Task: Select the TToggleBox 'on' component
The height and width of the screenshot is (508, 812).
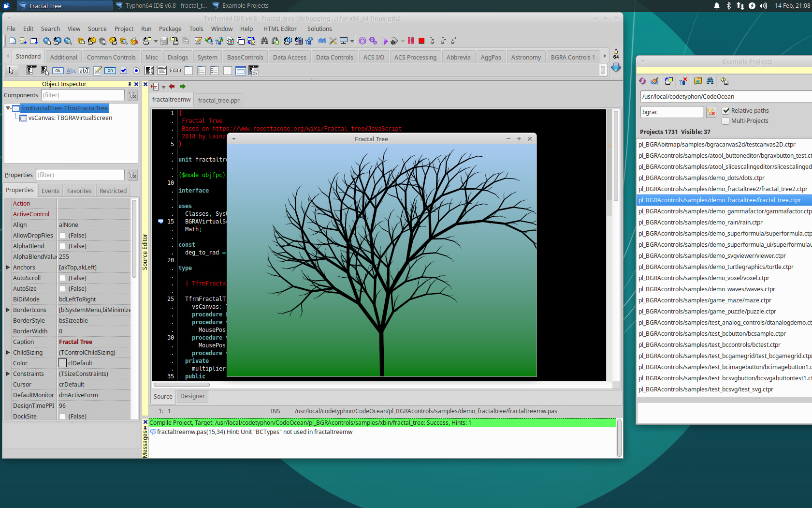Action: point(110,71)
